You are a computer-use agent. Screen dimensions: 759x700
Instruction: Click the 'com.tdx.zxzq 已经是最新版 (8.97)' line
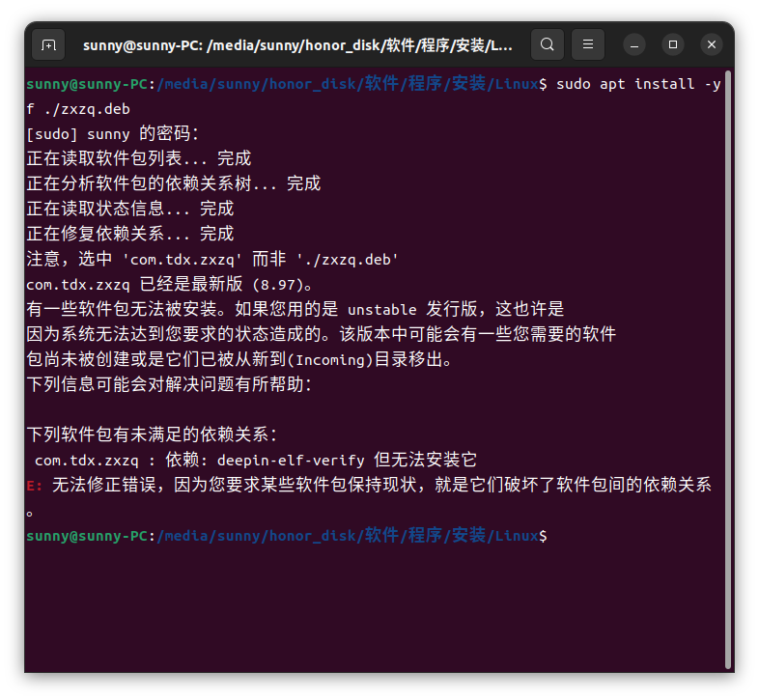click(169, 285)
